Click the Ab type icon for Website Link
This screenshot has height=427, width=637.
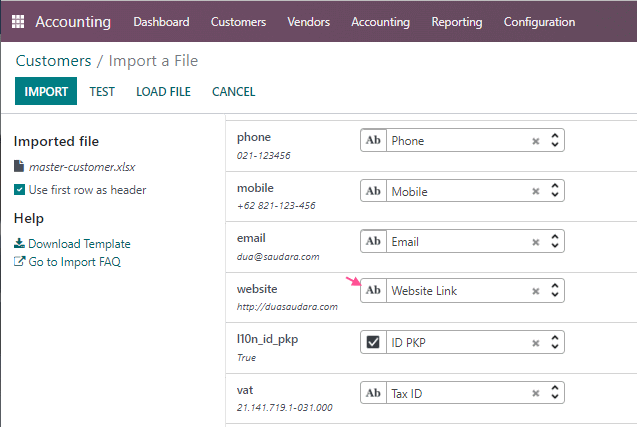(373, 290)
